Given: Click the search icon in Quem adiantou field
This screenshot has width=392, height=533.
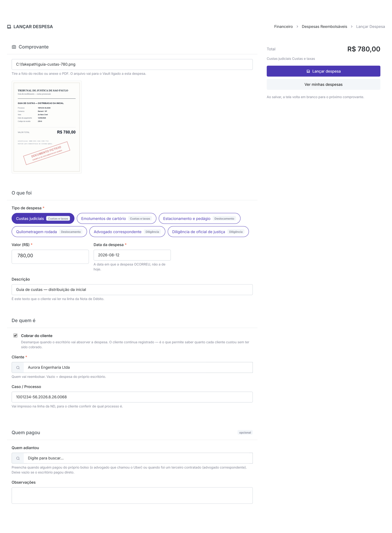Looking at the screenshot, I should coord(18,458).
